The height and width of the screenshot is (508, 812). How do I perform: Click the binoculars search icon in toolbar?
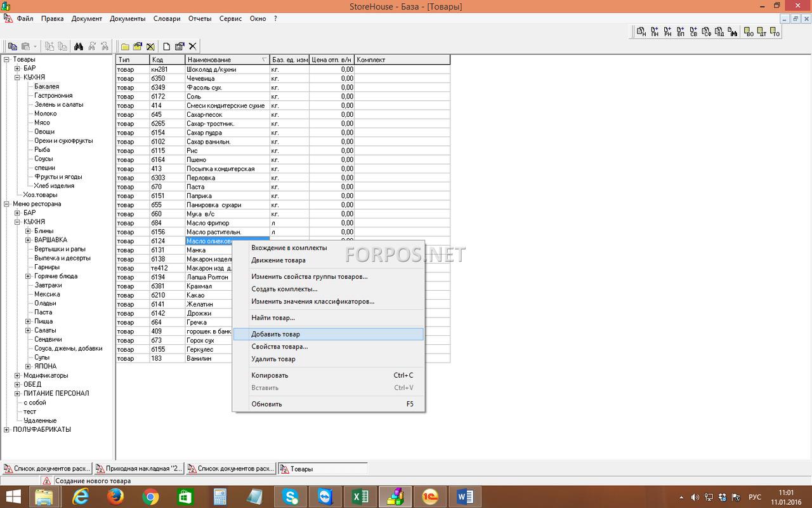click(x=79, y=46)
